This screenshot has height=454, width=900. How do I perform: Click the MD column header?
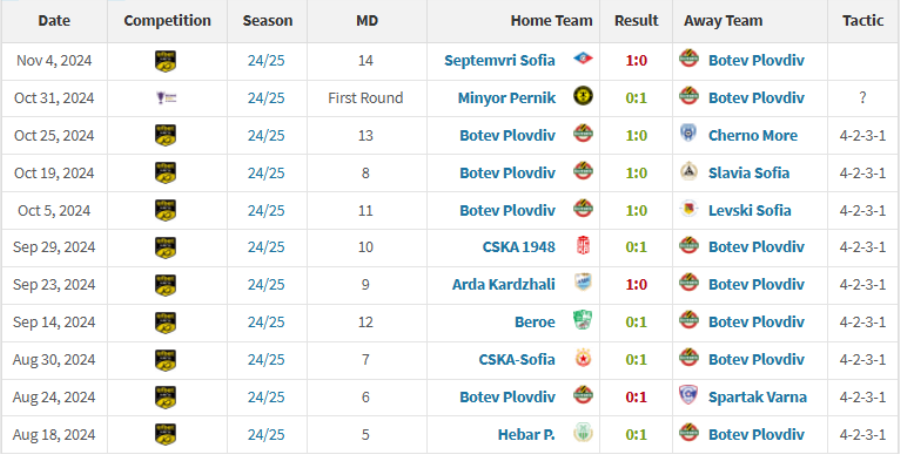coord(367,21)
